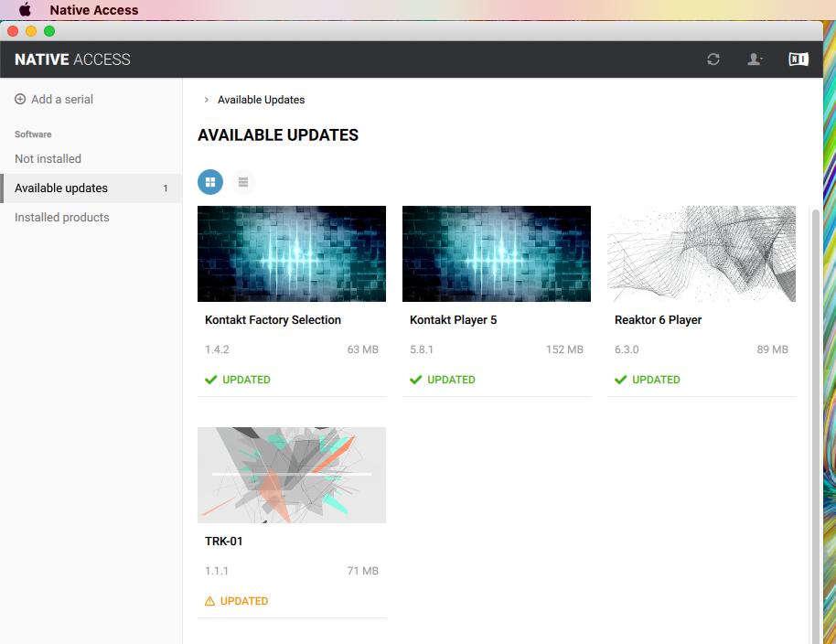Open TRK-01 product thumbnail
This screenshot has height=644, width=836.
tap(292, 475)
